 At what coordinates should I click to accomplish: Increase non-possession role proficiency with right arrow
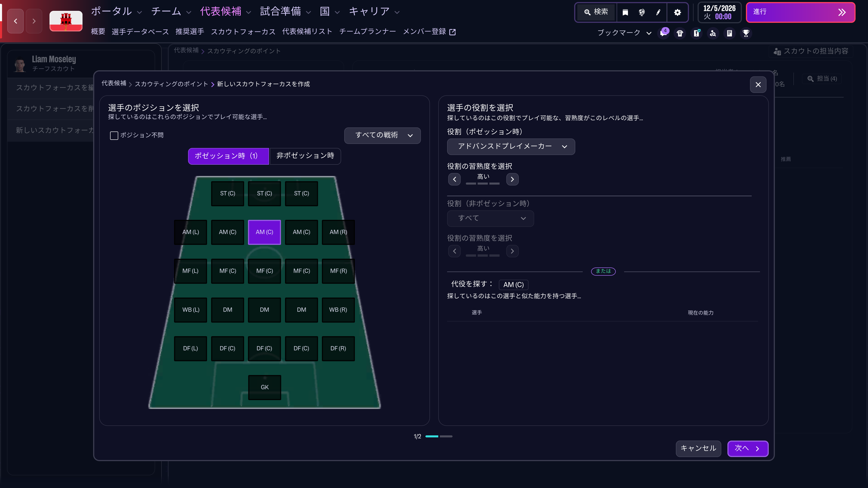click(x=512, y=251)
